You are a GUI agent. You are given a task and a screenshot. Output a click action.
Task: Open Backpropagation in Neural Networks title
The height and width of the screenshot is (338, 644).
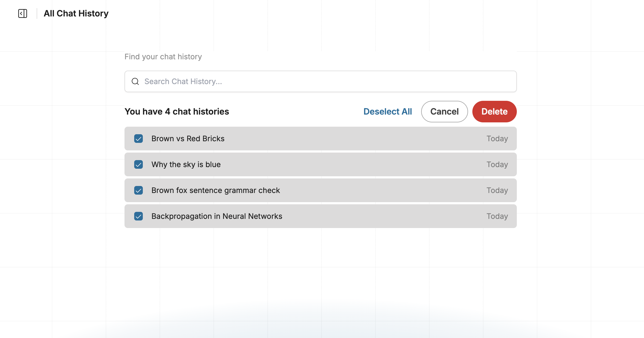pos(217,216)
